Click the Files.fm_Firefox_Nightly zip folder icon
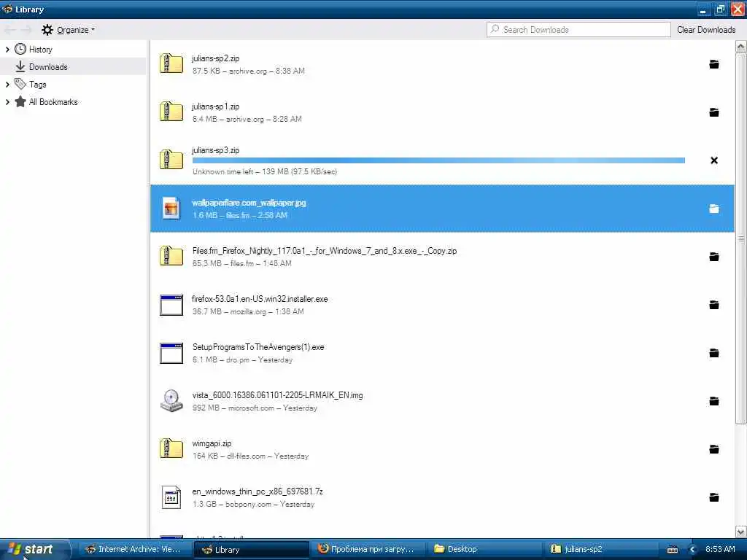Image resolution: width=747 pixels, height=560 pixels. point(171,256)
